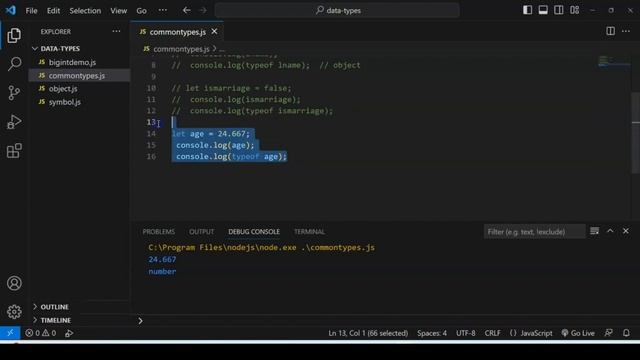Open notifications bell in status bar
Viewport: 640px width, 360px height.
tap(626, 333)
